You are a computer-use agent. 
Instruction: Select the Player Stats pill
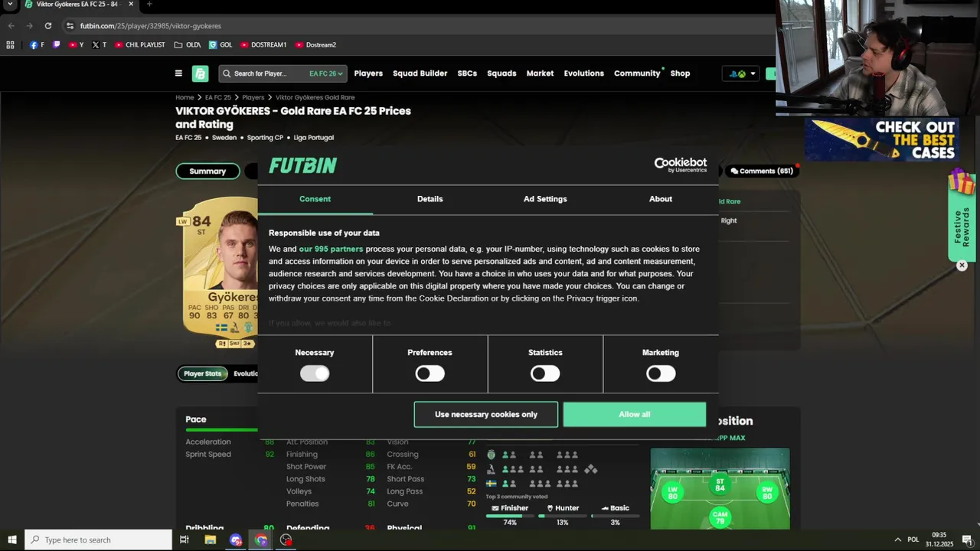click(202, 373)
